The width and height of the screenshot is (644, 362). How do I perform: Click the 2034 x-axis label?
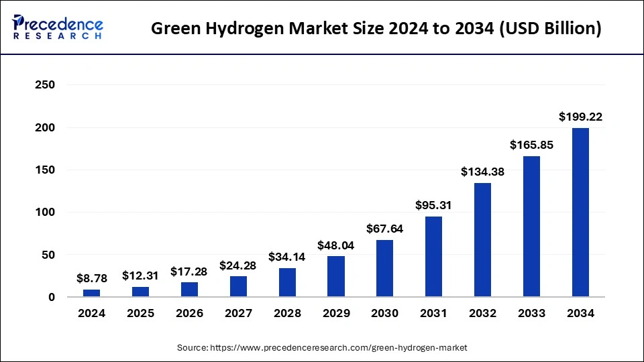click(x=580, y=313)
